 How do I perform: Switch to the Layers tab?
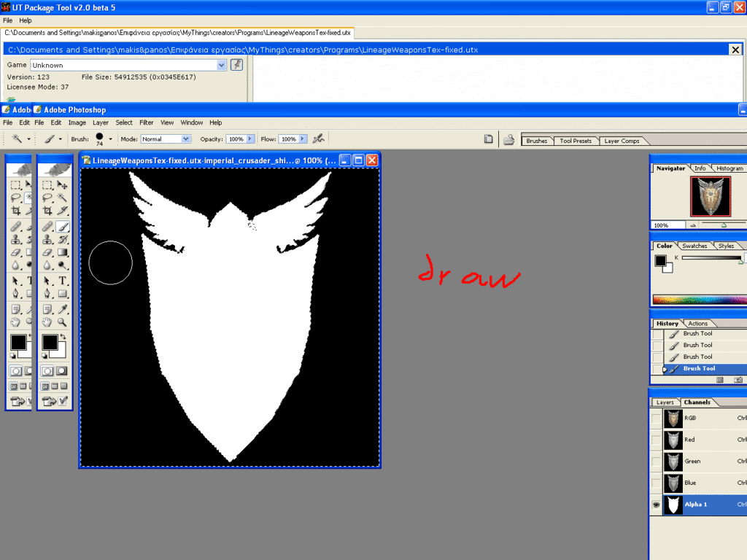pos(665,402)
